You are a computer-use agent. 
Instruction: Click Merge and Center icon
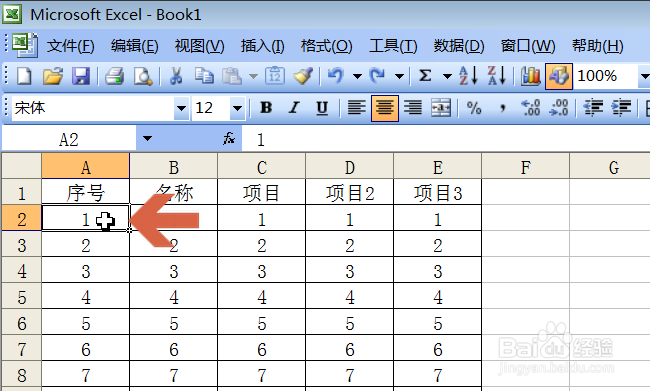tap(441, 108)
